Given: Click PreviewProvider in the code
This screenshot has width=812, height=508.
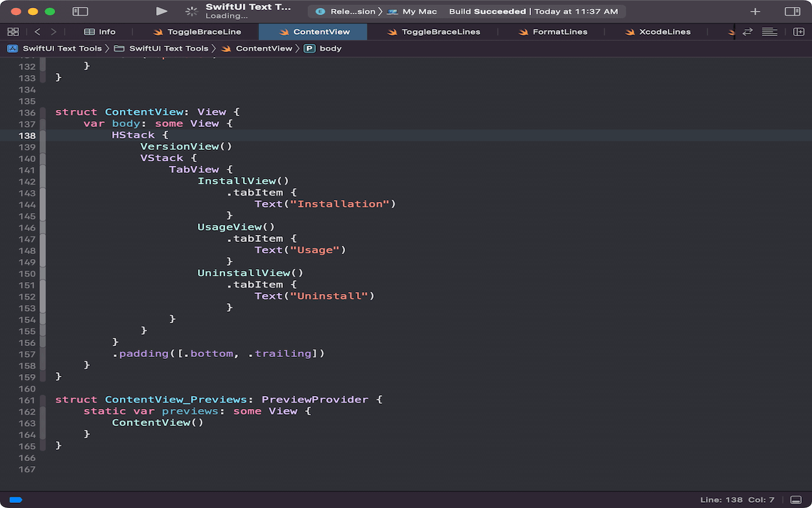Looking at the screenshot, I should 315,399.
